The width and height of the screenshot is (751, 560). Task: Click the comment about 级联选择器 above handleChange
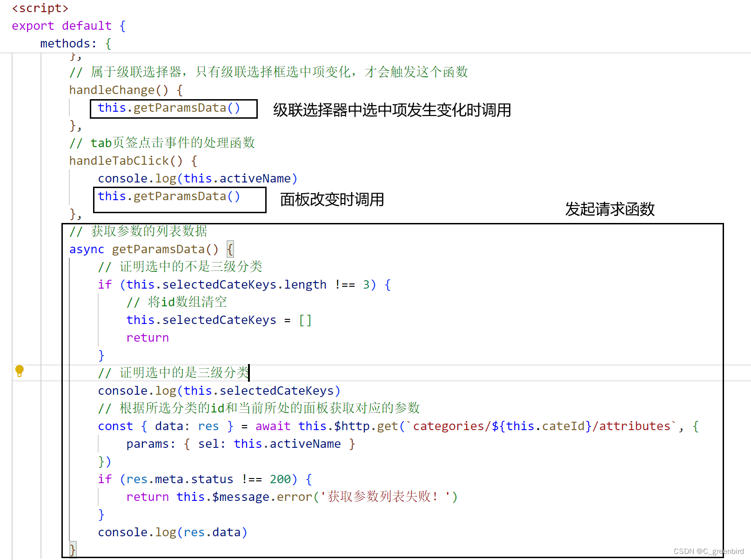coord(268,72)
